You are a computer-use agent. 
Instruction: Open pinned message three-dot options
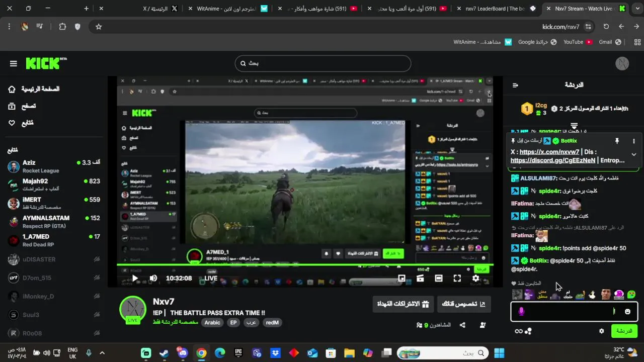tap(633, 141)
